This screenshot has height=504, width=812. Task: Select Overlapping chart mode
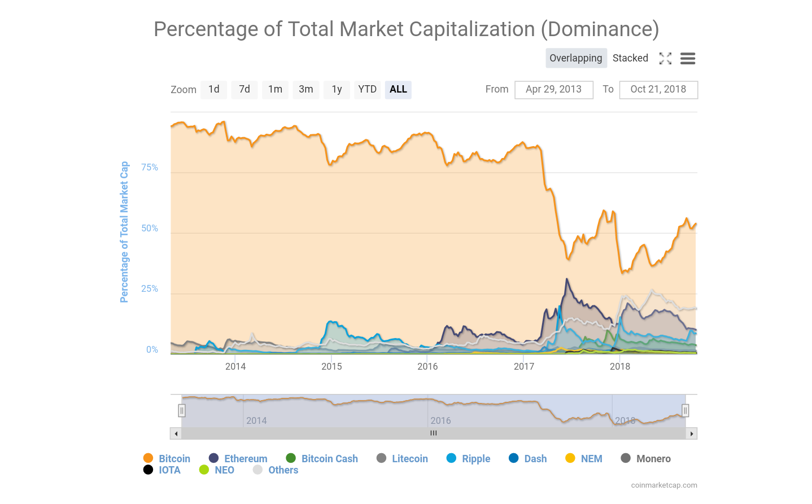click(575, 58)
